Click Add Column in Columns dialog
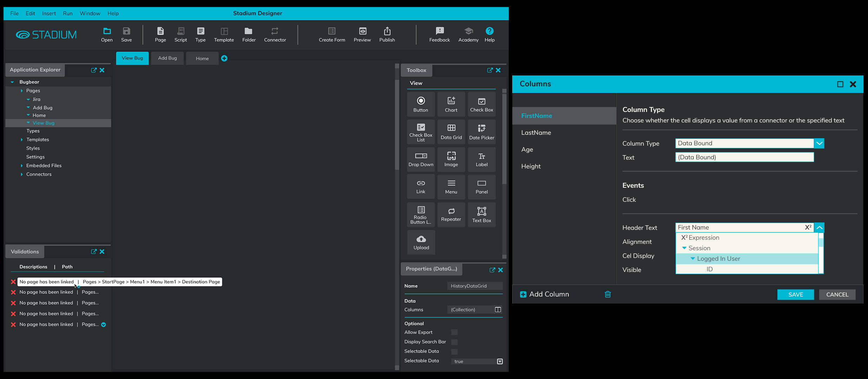The width and height of the screenshot is (868, 379). [545, 294]
